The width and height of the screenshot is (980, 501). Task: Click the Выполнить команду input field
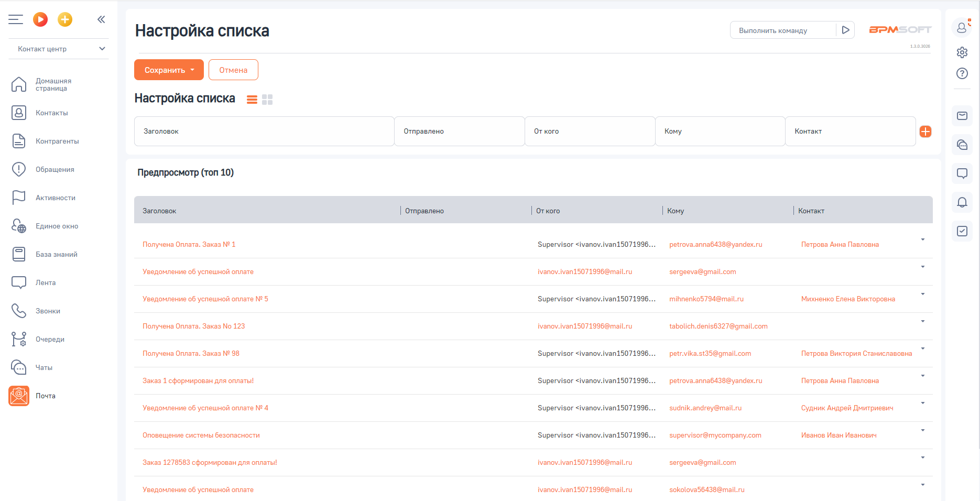tap(783, 30)
